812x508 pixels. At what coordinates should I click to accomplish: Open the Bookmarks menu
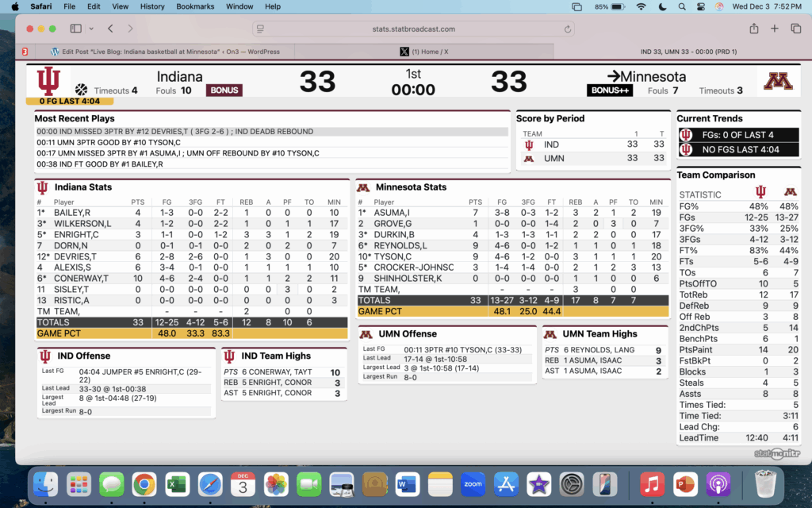tap(195, 6)
